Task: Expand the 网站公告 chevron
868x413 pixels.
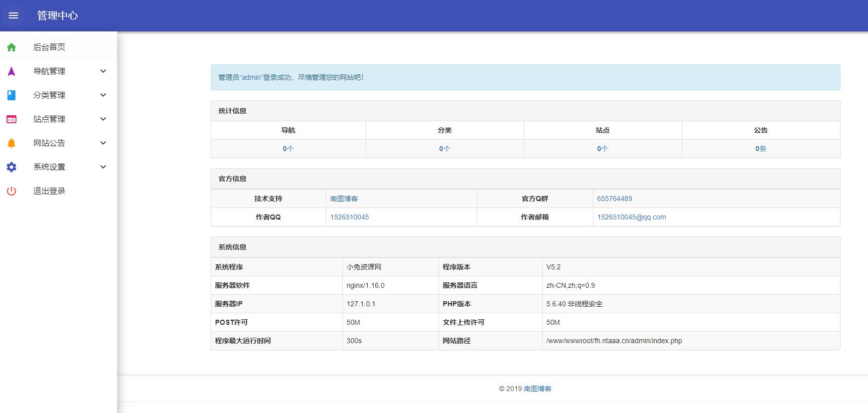Action: [x=103, y=143]
